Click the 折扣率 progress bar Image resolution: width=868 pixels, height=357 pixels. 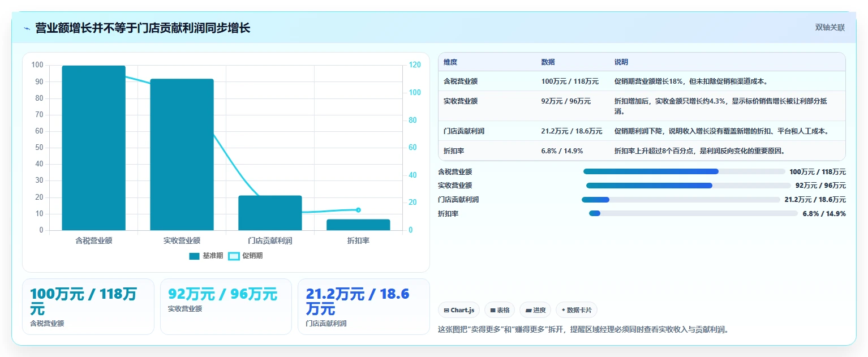click(693, 213)
